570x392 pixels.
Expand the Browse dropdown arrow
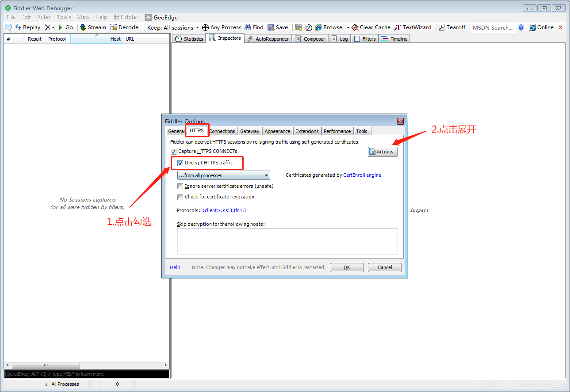348,27
